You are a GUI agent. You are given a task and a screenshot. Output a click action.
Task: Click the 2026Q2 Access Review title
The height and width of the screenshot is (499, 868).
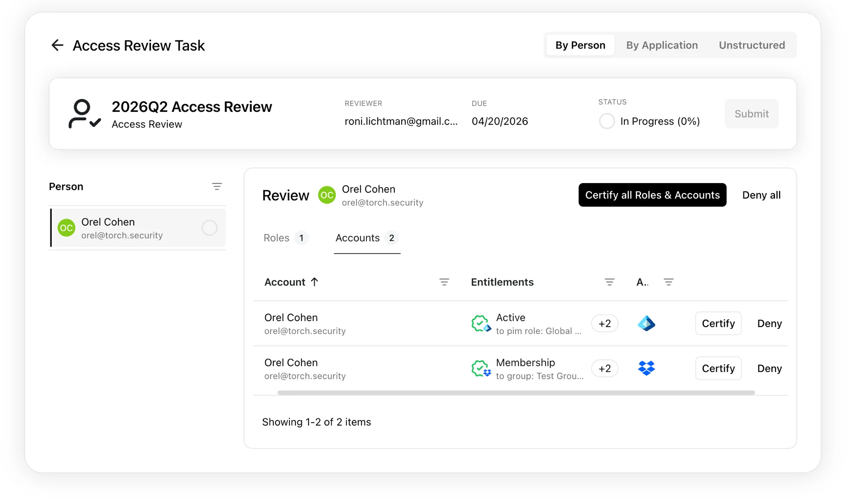pos(192,107)
